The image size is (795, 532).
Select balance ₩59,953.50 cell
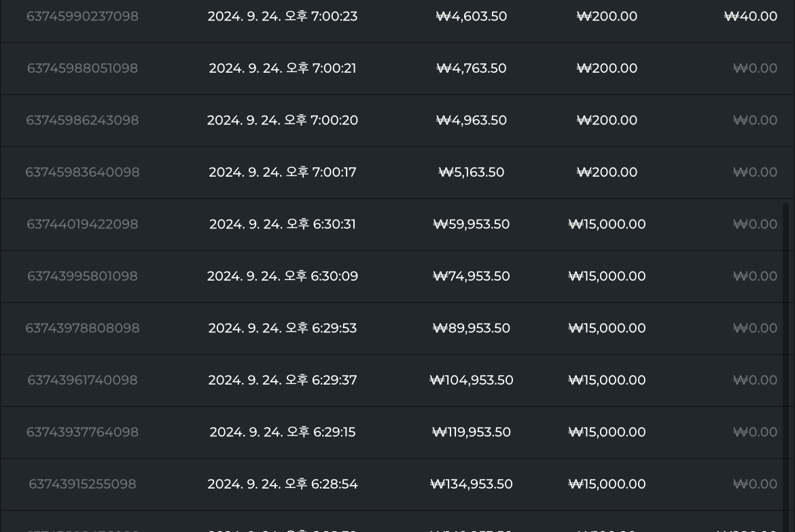pyautogui.click(x=471, y=224)
